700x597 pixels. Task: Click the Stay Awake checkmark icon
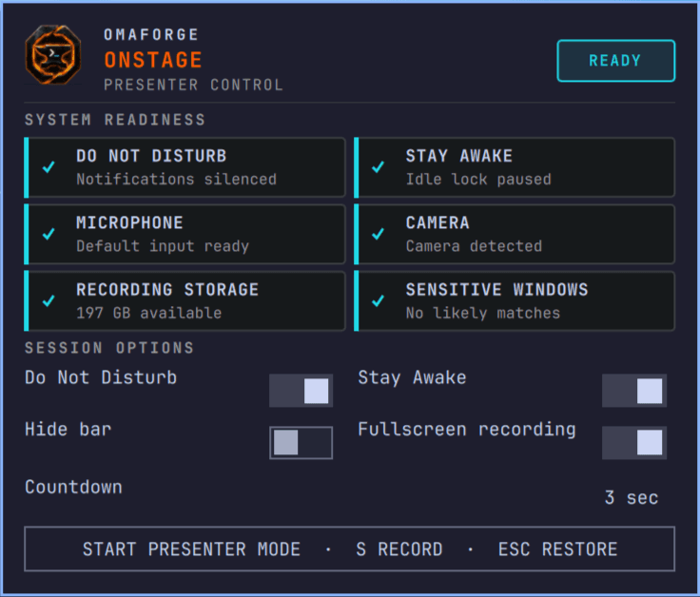379,167
